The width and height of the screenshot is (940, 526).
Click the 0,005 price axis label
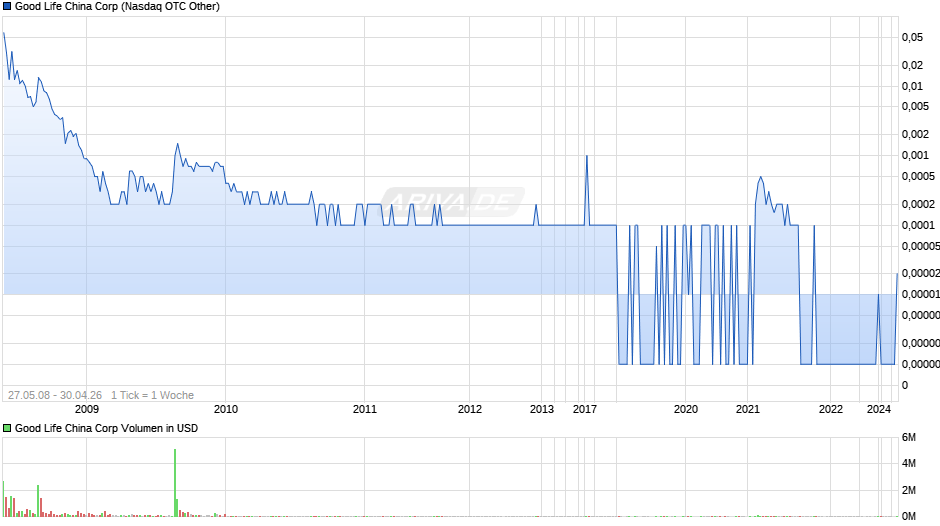point(915,107)
